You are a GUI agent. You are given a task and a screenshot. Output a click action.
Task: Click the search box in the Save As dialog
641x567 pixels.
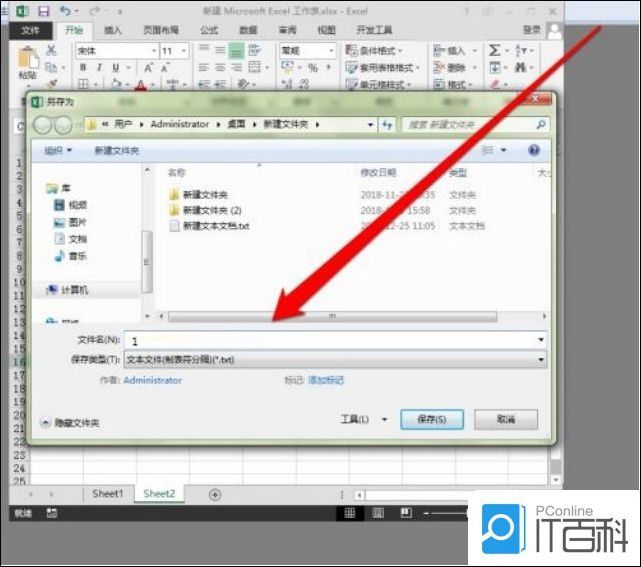pos(475,124)
